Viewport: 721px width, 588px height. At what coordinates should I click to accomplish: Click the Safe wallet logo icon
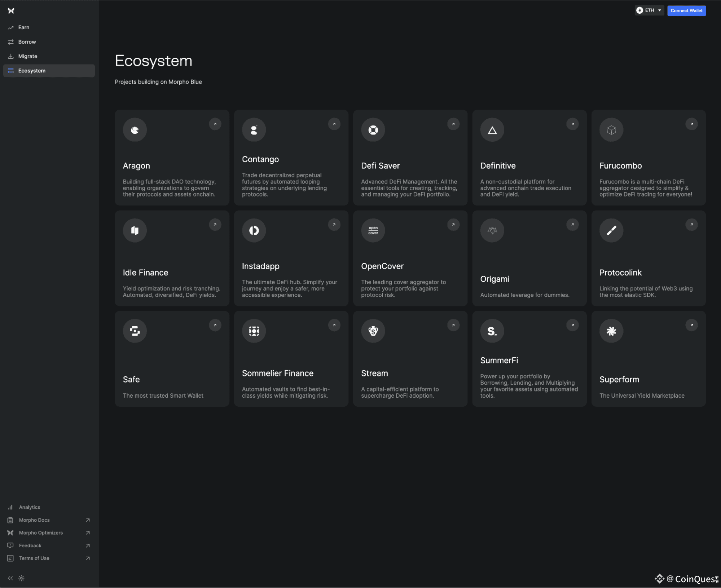pyautogui.click(x=135, y=331)
